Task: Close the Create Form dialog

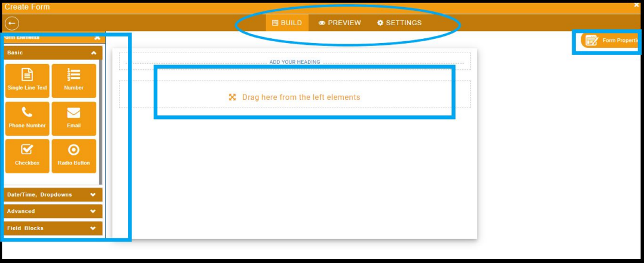Action: (637, 5)
